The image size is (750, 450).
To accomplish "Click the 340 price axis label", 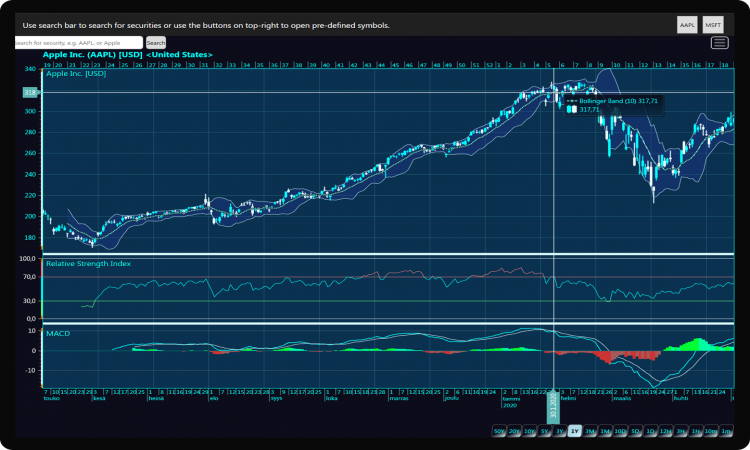I will point(30,69).
